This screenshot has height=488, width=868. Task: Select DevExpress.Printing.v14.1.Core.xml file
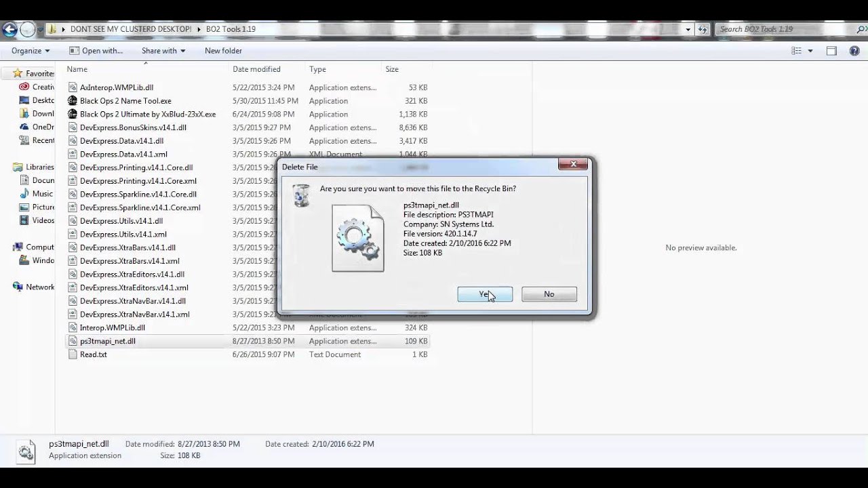(x=138, y=181)
